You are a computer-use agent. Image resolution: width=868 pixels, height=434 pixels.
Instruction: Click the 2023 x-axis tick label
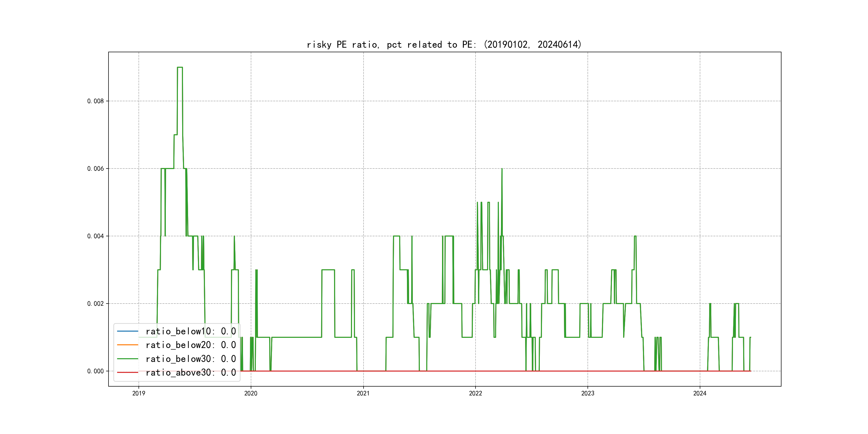click(x=588, y=393)
